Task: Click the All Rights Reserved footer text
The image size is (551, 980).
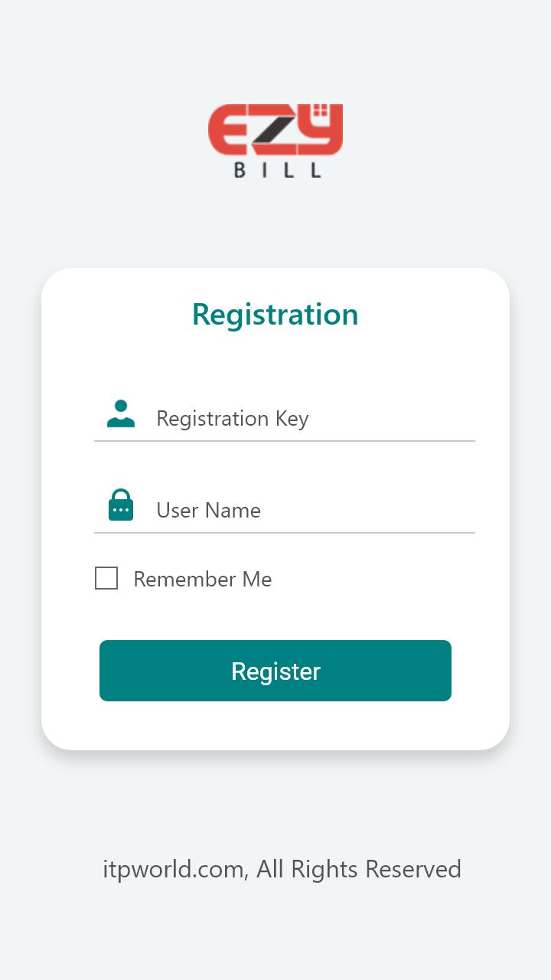Action: (358, 869)
